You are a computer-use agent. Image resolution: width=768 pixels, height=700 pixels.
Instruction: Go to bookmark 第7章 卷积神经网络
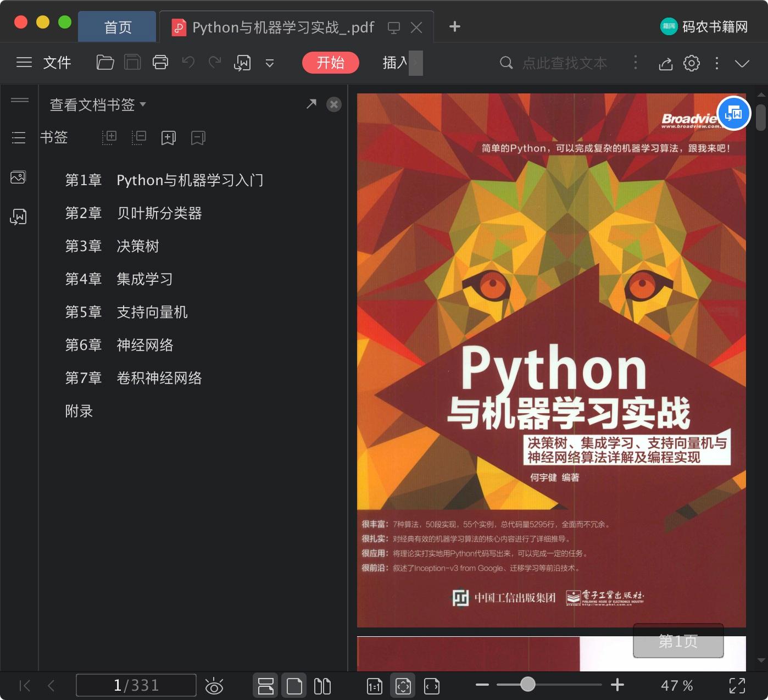coord(133,378)
